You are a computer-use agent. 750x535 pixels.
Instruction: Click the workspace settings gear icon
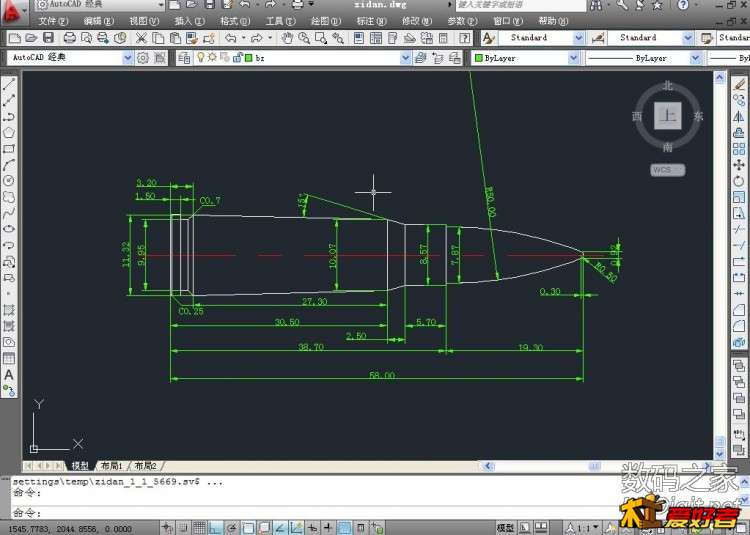coord(143,58)
